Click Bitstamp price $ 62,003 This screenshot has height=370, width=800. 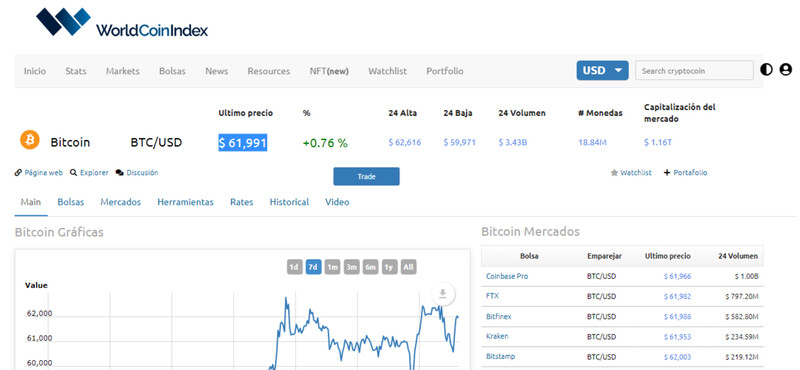click(678, 357)
